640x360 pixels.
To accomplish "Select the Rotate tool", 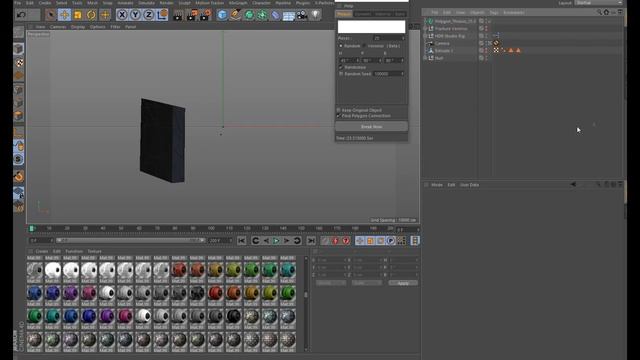I will tap(91, 15).
